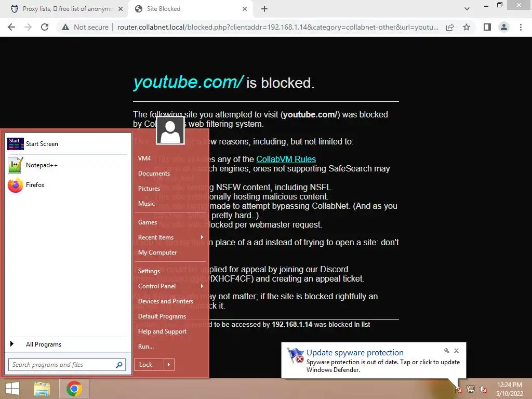Expand All Programs list
The image size is (532, 399).
coord(67,344)
